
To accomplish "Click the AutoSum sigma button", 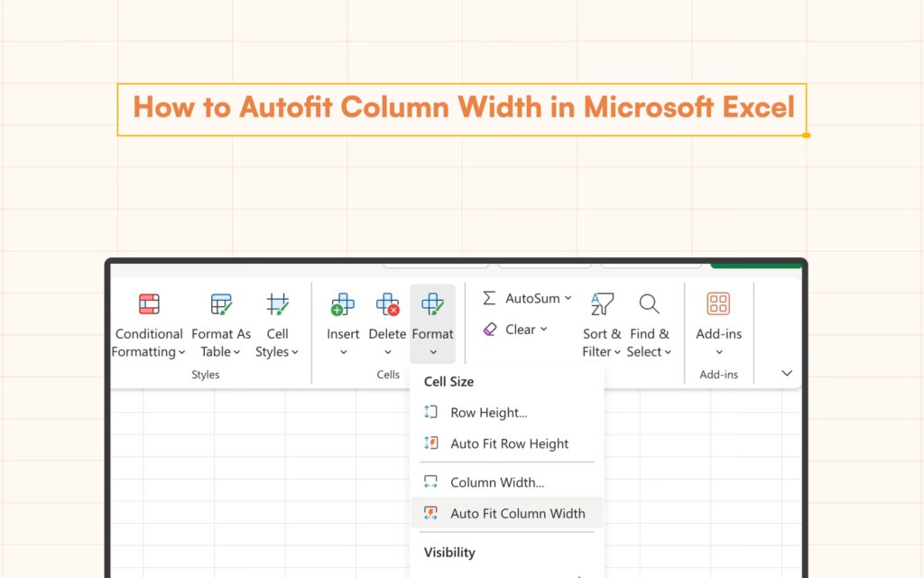I will click(489, 299).
